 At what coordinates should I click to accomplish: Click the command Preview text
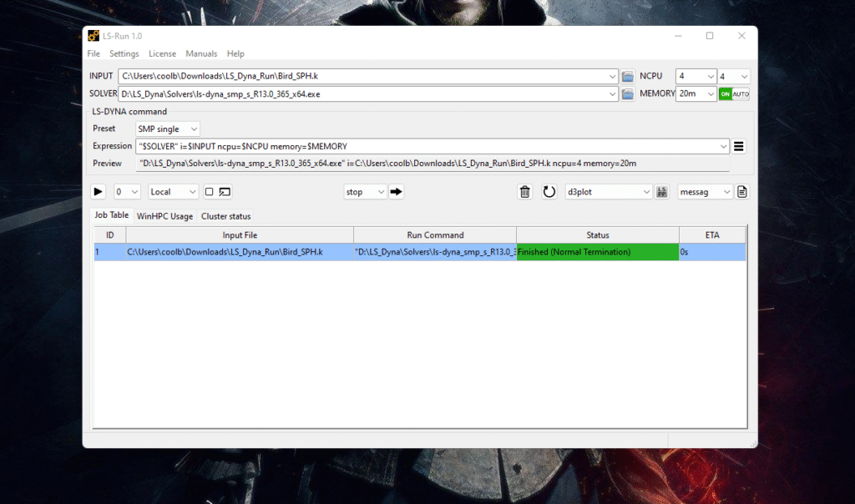click(x=387, y=164)
